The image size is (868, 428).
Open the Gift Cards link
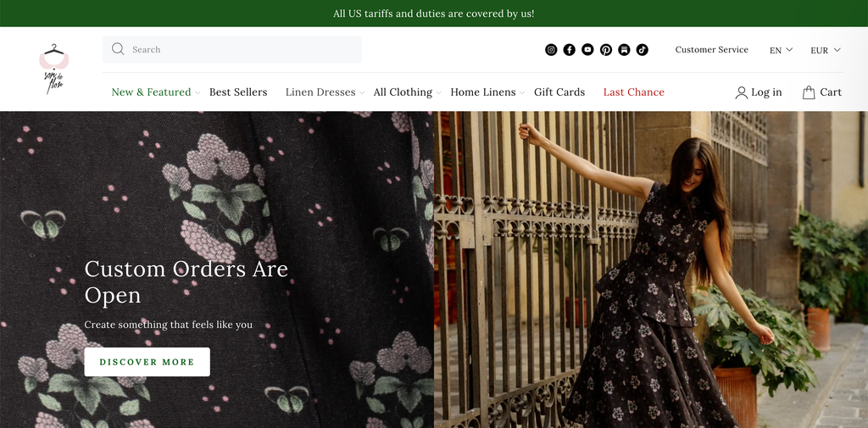coord(559,92)
